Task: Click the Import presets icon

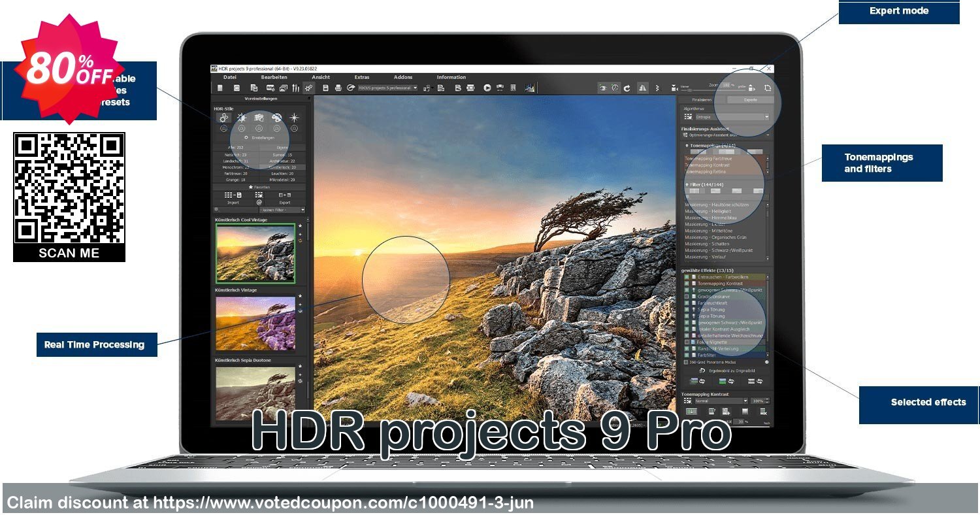Action: [x=233, y=195]
